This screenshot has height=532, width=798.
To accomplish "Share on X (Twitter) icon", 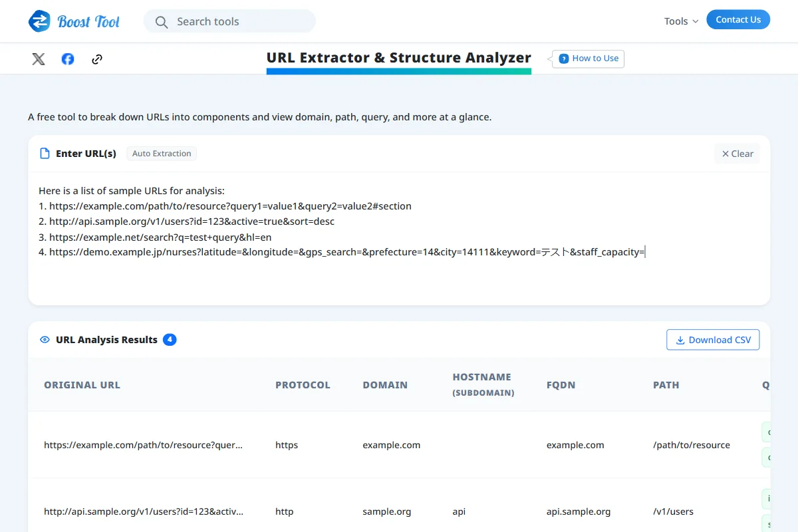I will 39,59.
